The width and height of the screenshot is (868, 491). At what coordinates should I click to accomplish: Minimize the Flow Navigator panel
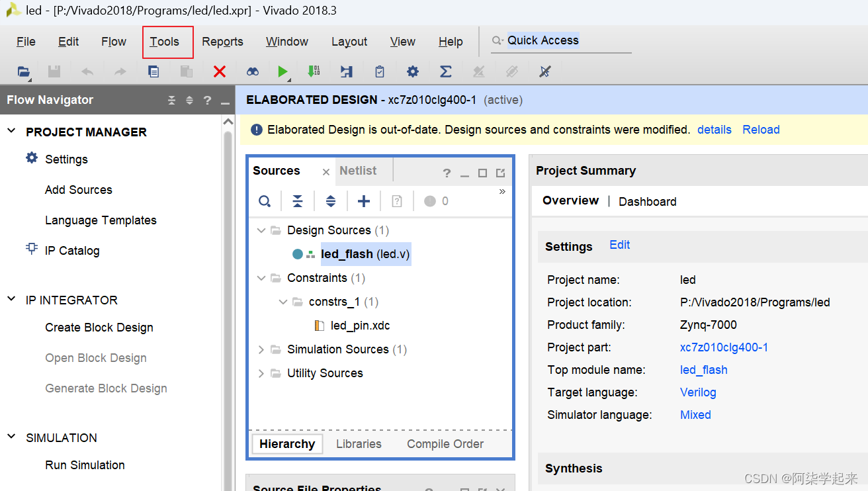pyautogui.click(x=225, y=103)
